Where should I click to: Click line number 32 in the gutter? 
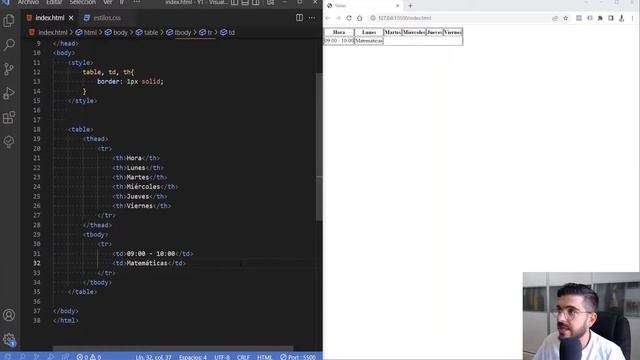pos(37,263)
